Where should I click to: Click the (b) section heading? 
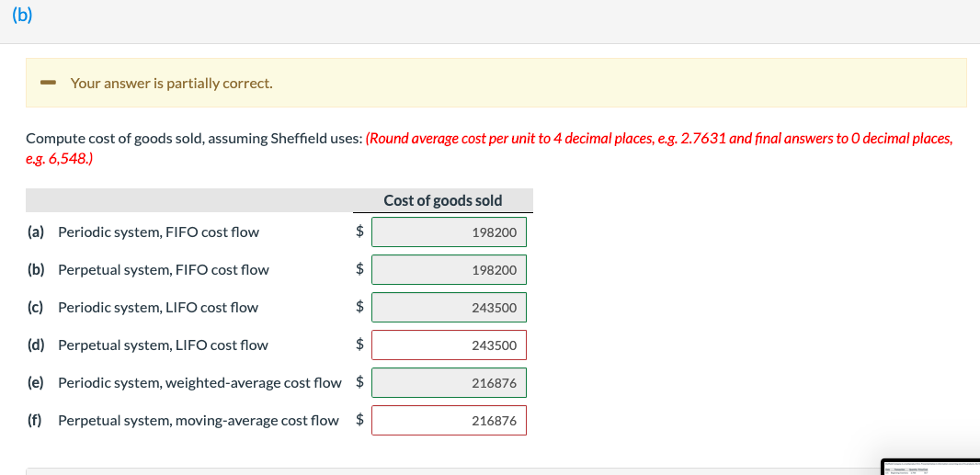tap(22, 17)
